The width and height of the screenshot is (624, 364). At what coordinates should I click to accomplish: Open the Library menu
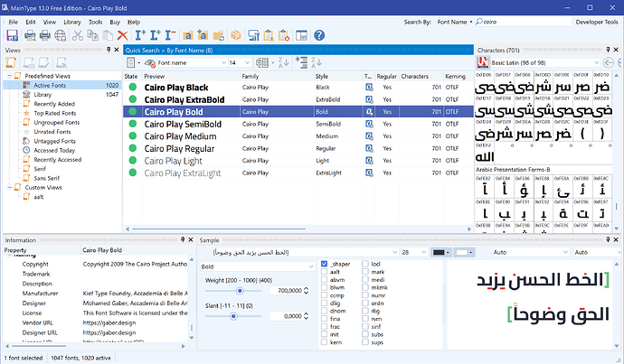point(71,20)
